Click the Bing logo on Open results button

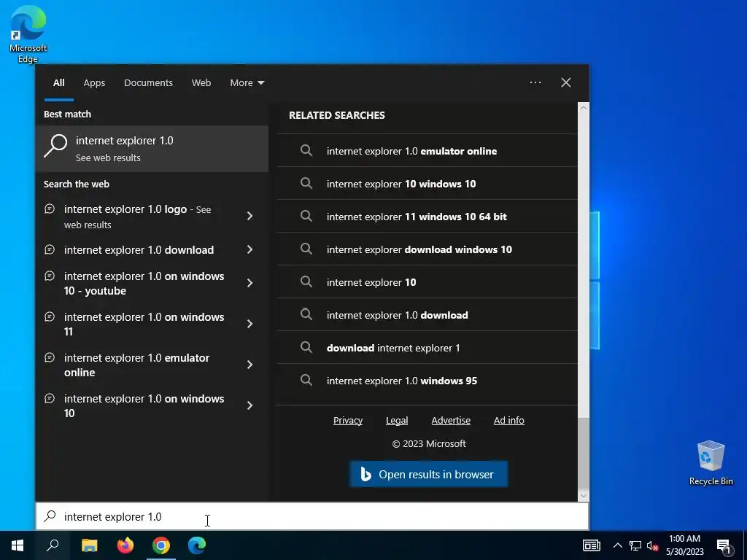pos(365,474)
